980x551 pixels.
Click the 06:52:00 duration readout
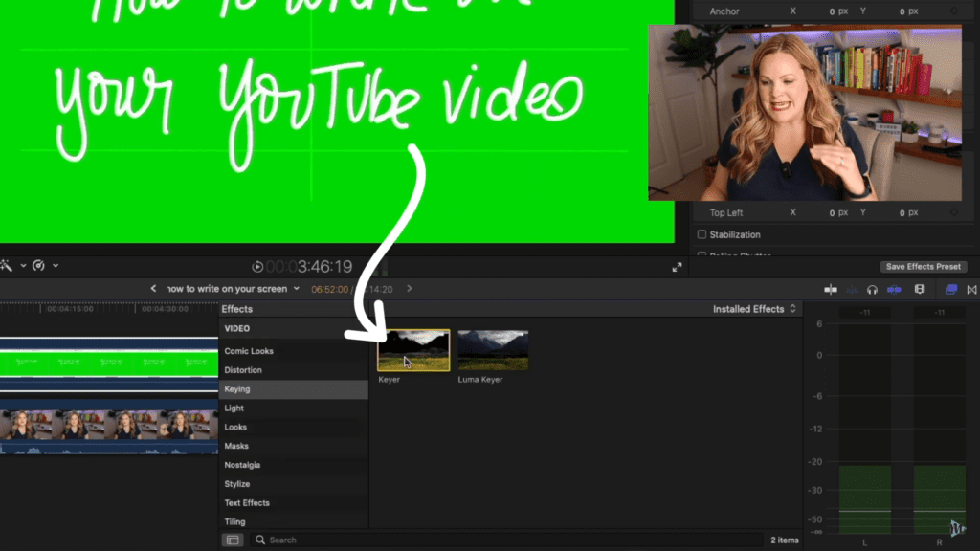[329, 289]
